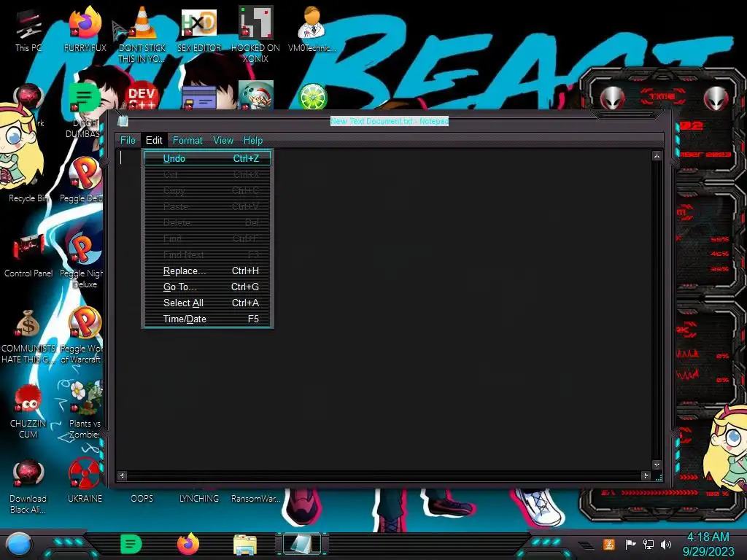Choose Go To... from Edit menu
This screenshot has width=747, height=560.
pyautogui.click(x=207, y=287)
